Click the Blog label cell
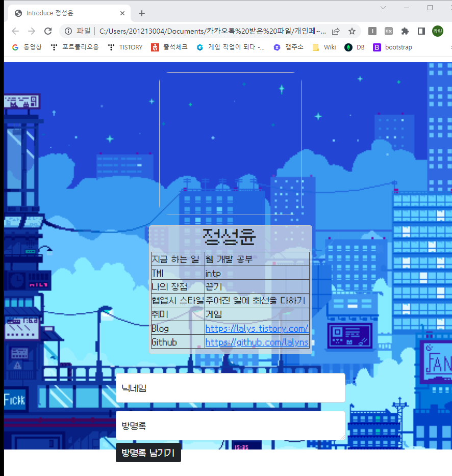This screenshot has height=476, width=452. (x=178, y=329)
